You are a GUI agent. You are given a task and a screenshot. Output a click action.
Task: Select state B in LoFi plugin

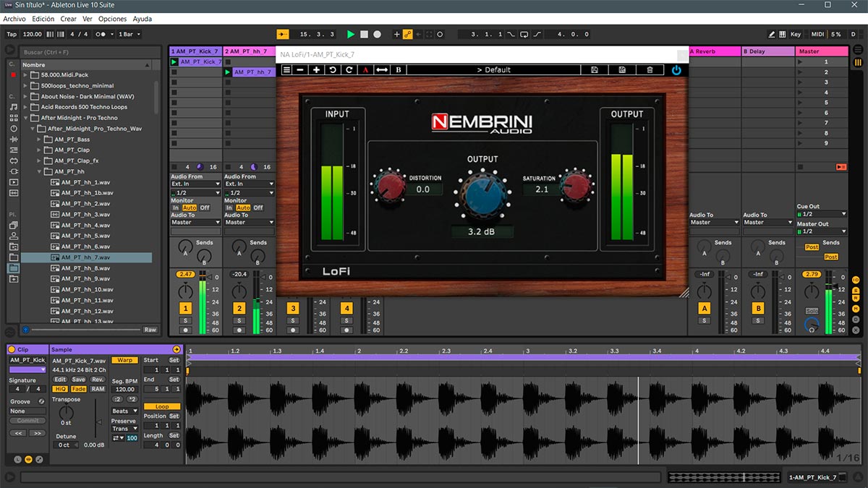tap(399, 70)
